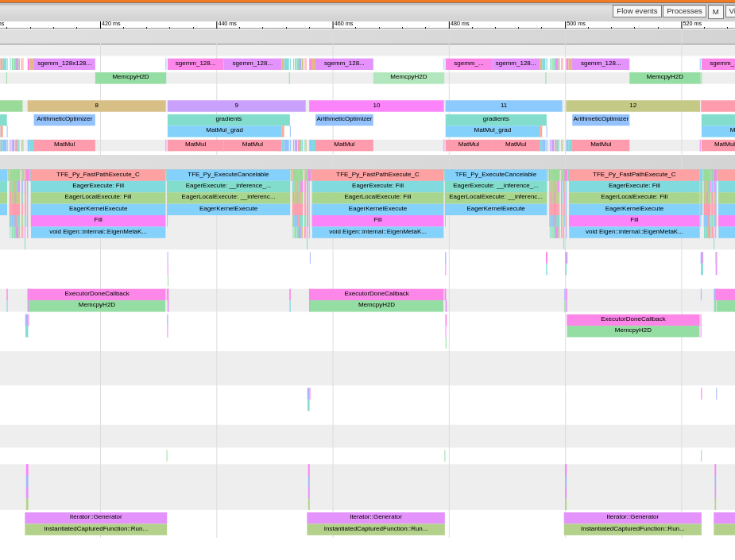This screenshot has width=735, height=560.
Task: Select EagerLocalExecute: __inferenc... slice below step 11
Action: 496,197
